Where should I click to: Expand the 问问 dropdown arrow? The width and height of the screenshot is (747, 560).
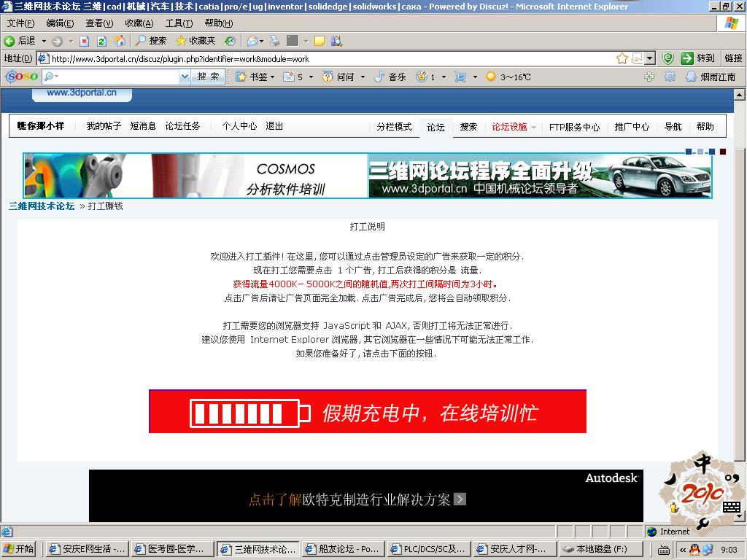(x=363, y=77)
